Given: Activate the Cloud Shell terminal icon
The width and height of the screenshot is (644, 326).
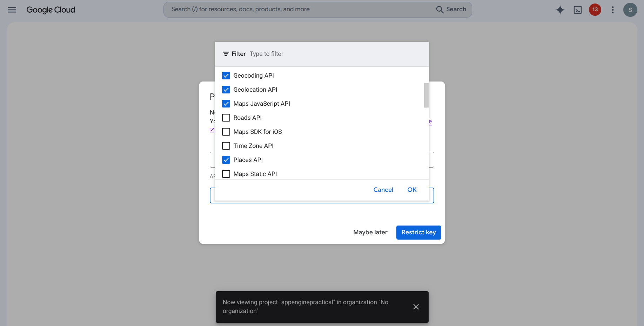Looking at the screenshot, I should click(578, 10).
